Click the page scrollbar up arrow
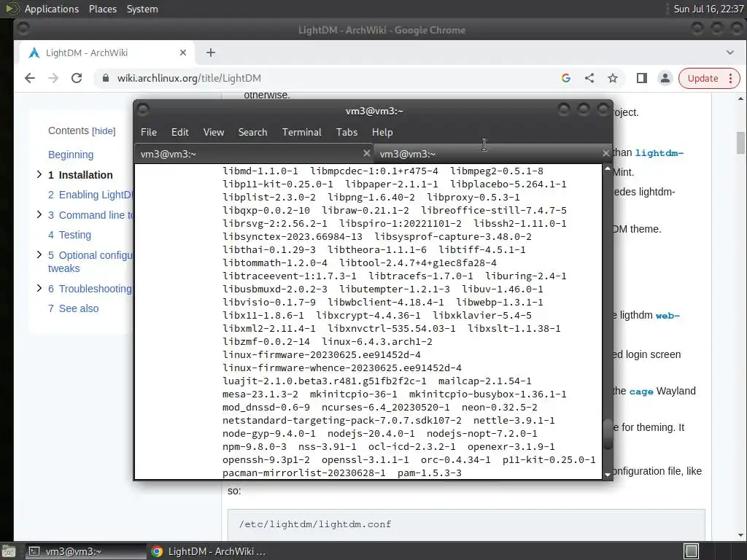This screenshot has width=747, height=560. click(x=740, y=98)
